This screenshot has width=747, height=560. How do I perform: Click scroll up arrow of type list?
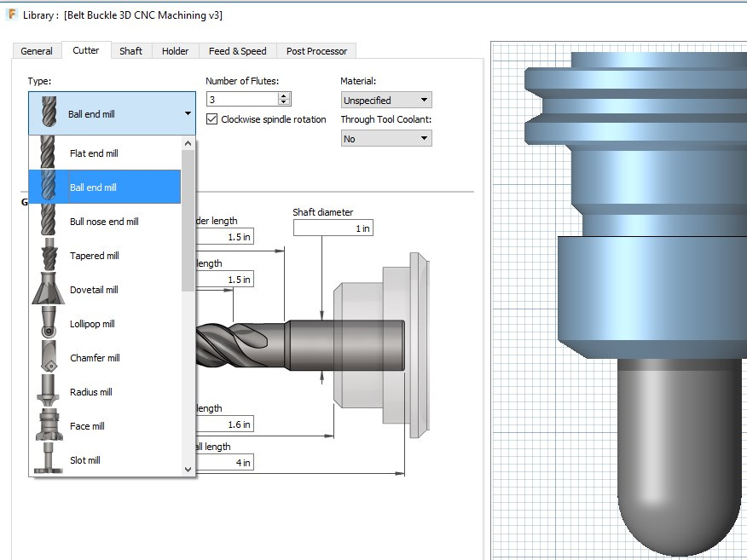(188, 143)
